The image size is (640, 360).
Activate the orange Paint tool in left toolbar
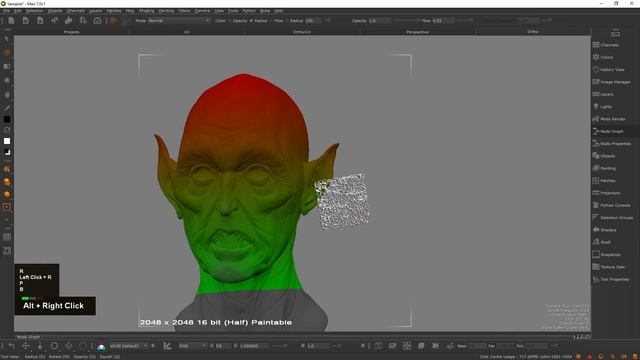7,52
